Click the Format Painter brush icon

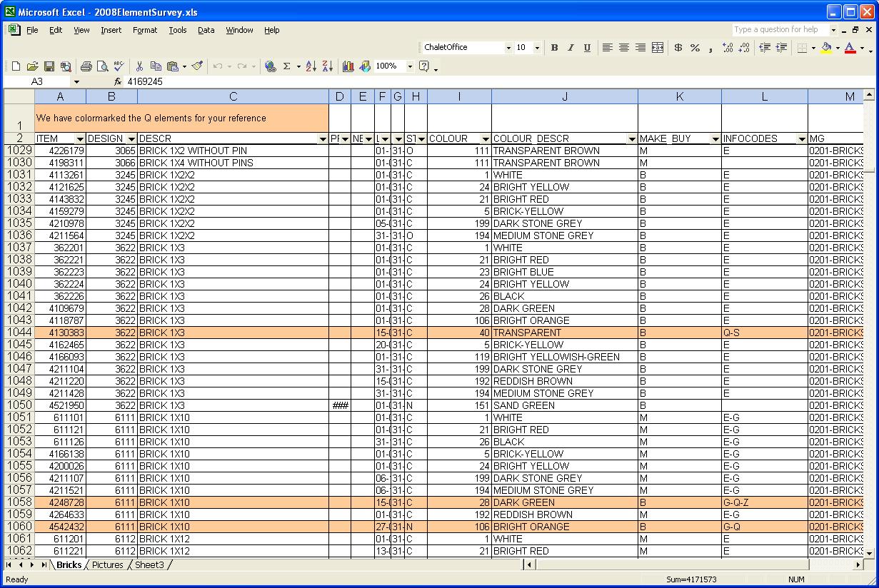pyautogui.click(x=198, y=66)
